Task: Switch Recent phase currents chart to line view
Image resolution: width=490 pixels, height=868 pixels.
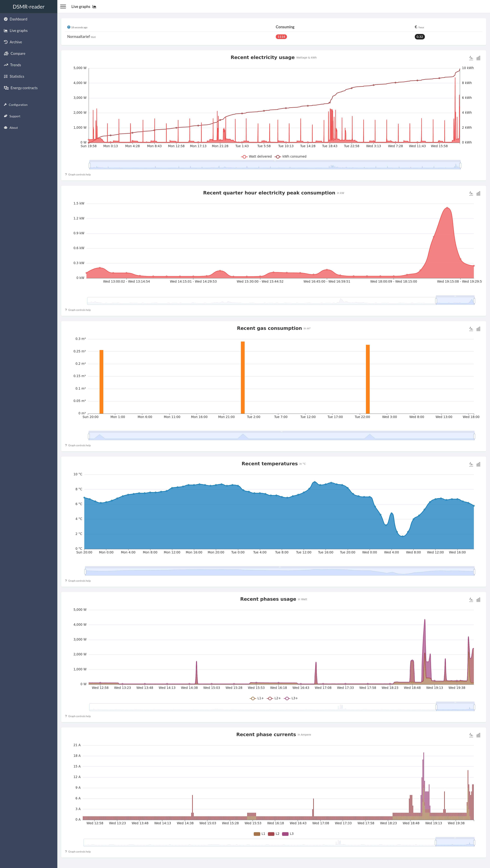Action: (x=471, y=735)
